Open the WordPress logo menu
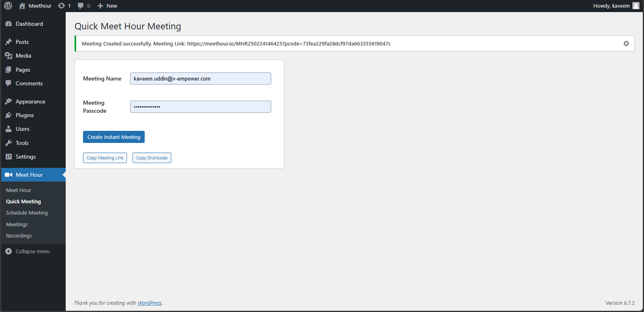The width and height of the screenshot is (644, 312). tap(8, 6)
